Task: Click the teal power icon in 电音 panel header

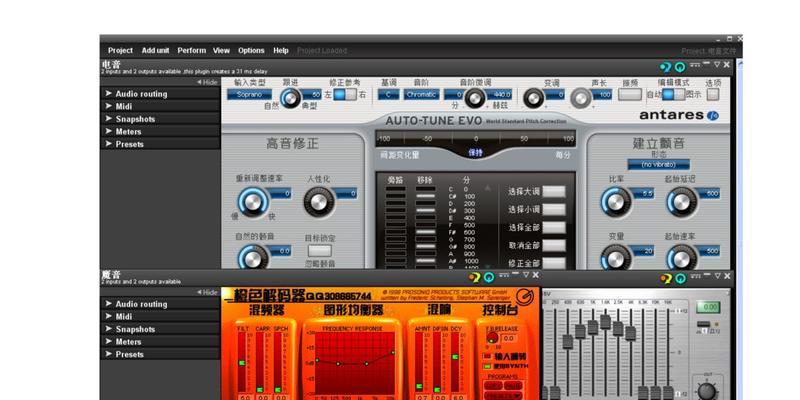Action: (x=680, y=67)
